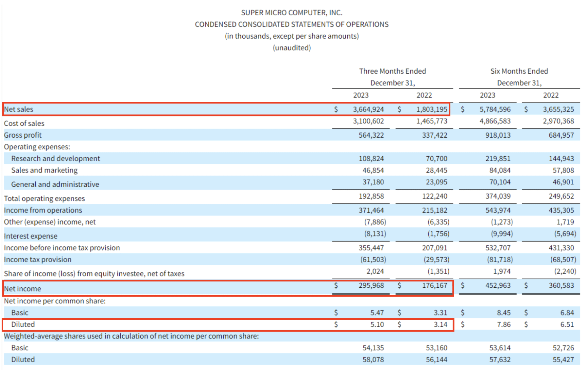Image resolution: width=588 pixels, height=374 pixels.
Task: Select Basic weighted shares value 54,135
Action: click(x=373, y=348)
